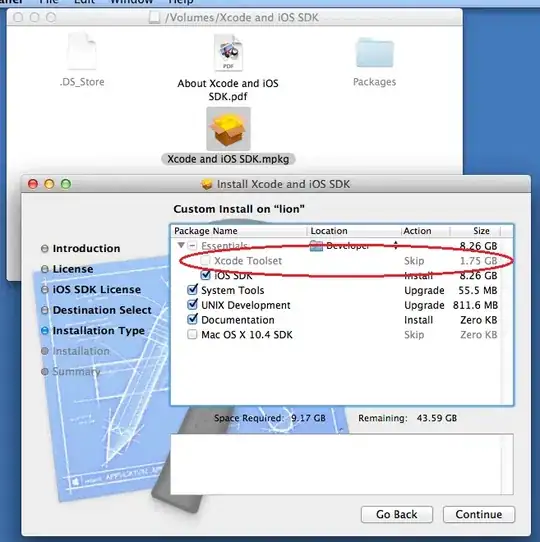Open About Xcode and iOS SDK.pdf icon

228,53
